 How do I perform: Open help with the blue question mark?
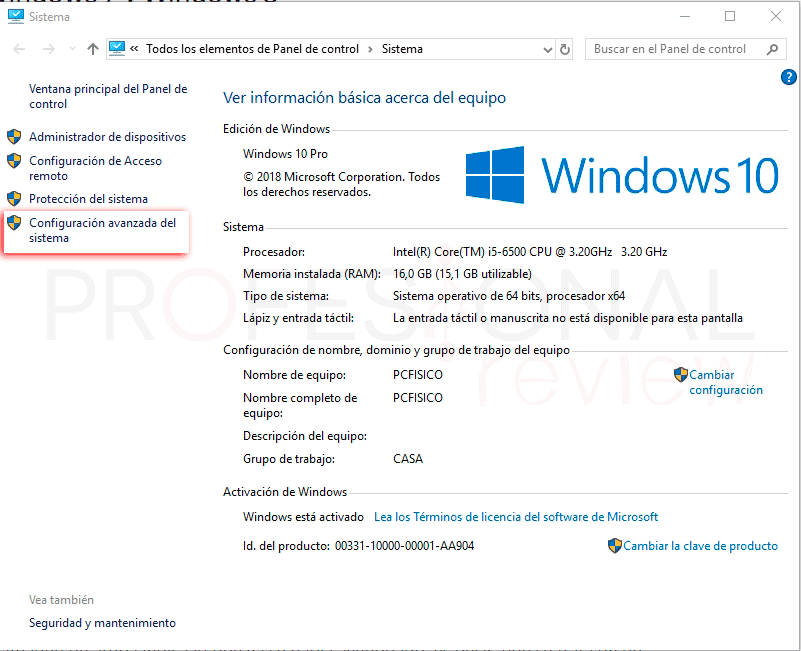[788, 77]
